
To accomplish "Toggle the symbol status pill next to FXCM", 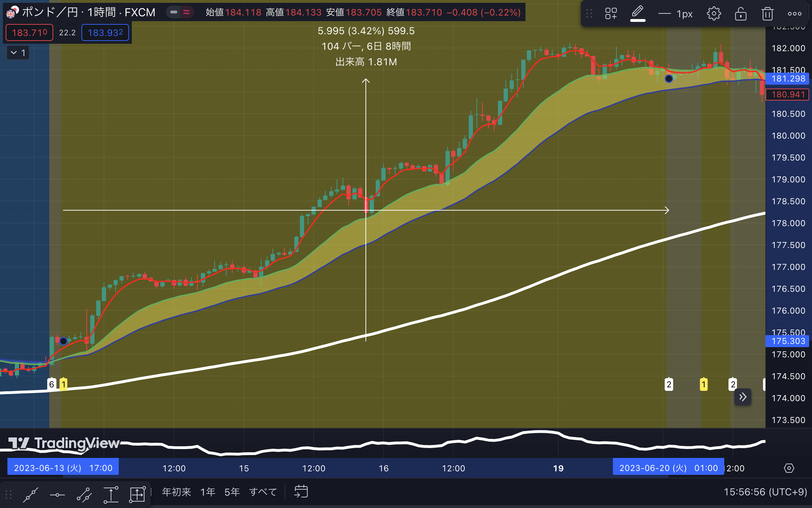I will point(180,12).
